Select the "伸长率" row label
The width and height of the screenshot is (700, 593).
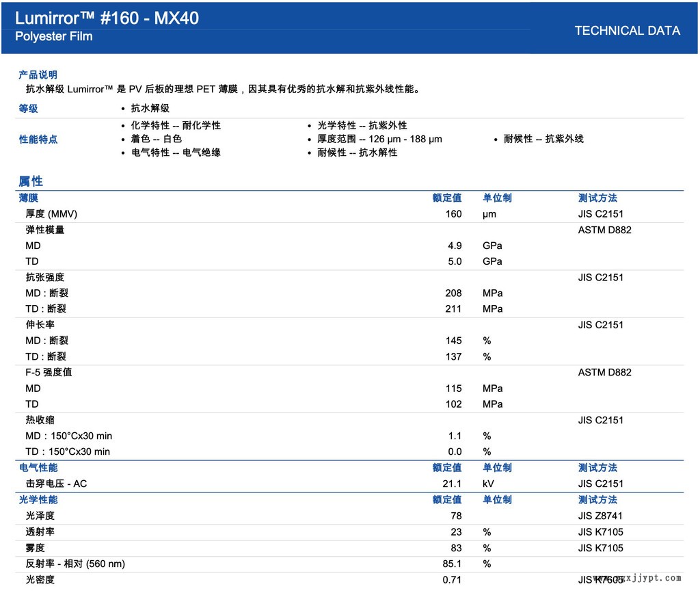pos(40,325)
